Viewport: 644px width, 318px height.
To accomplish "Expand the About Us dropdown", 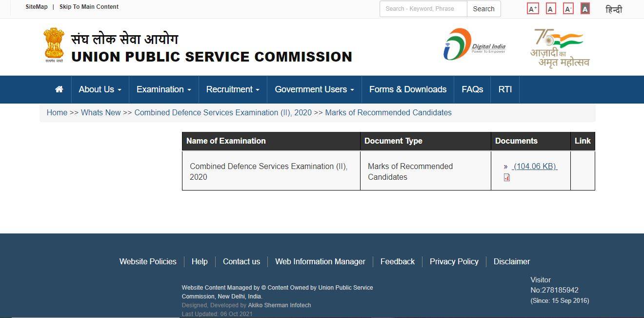I will [100, 89].
